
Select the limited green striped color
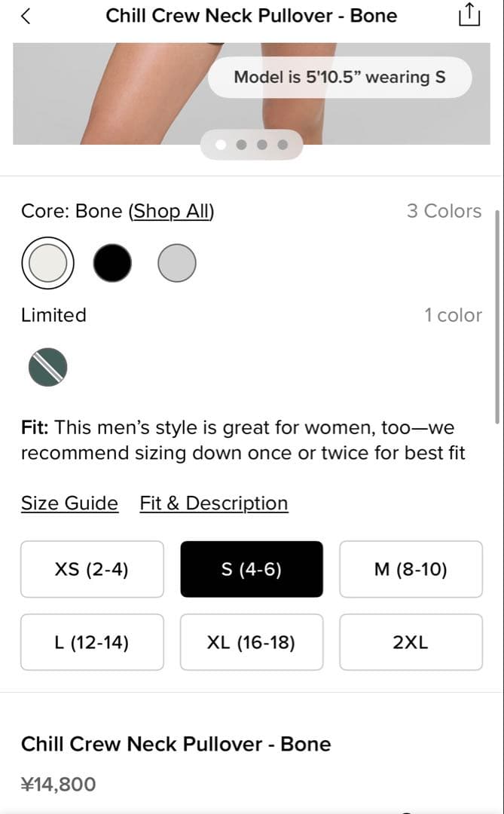point(47,367)
